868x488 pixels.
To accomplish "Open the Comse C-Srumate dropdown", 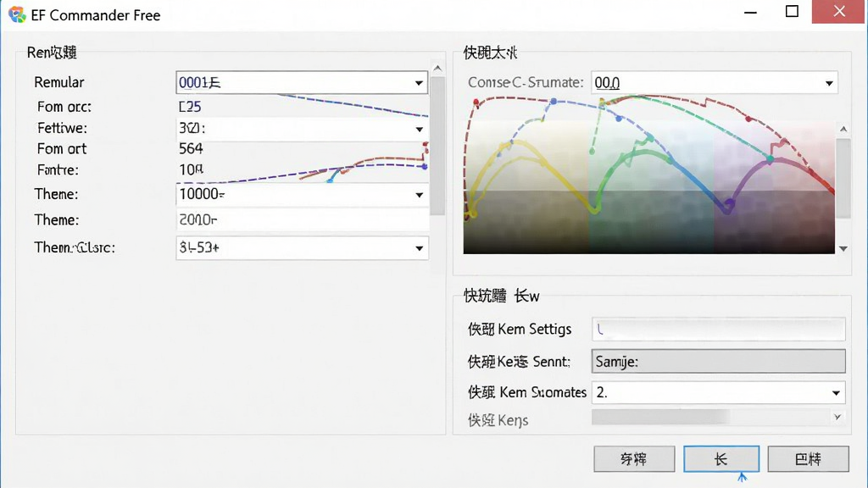I will click(714, 83).
